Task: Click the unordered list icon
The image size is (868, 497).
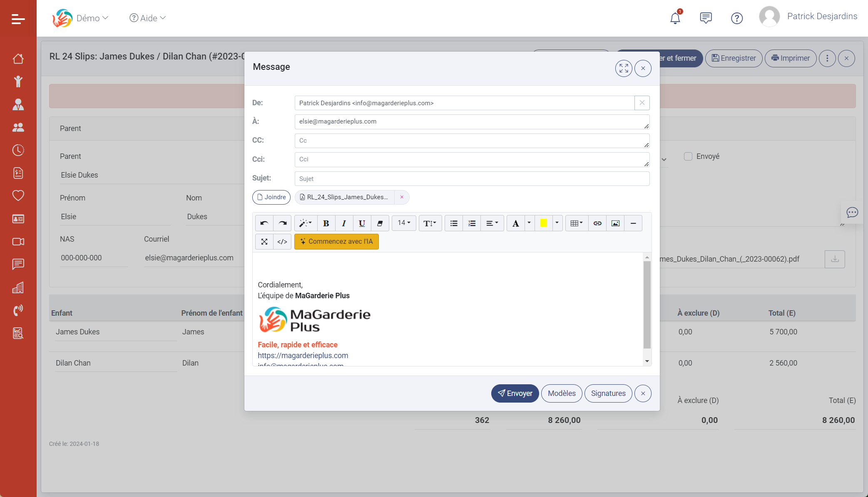Action: point(454,223)
